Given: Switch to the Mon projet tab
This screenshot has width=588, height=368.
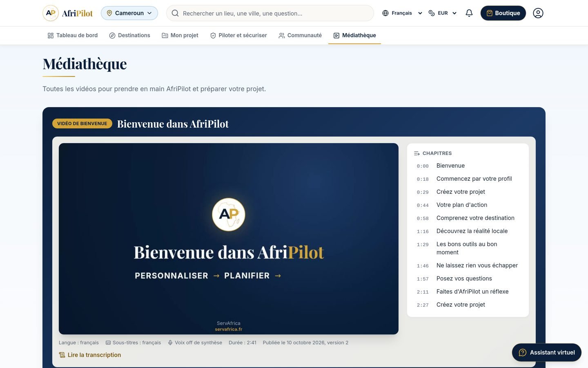Looking at the screenshot, I should 180,36.
